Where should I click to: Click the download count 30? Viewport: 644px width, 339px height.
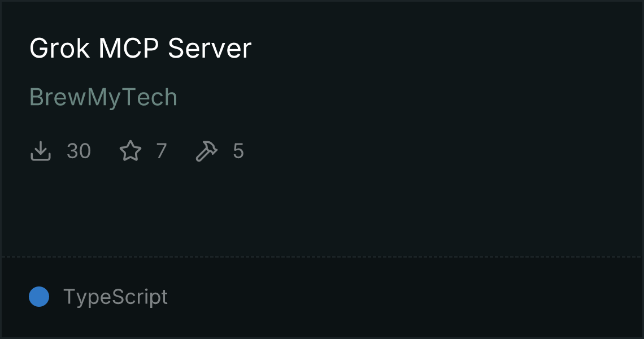pos(79,151)
